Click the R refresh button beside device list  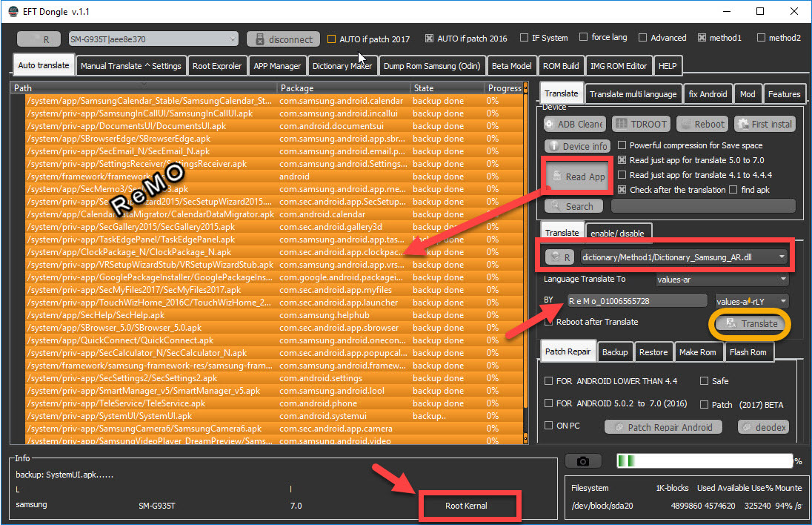click(39, 39)
